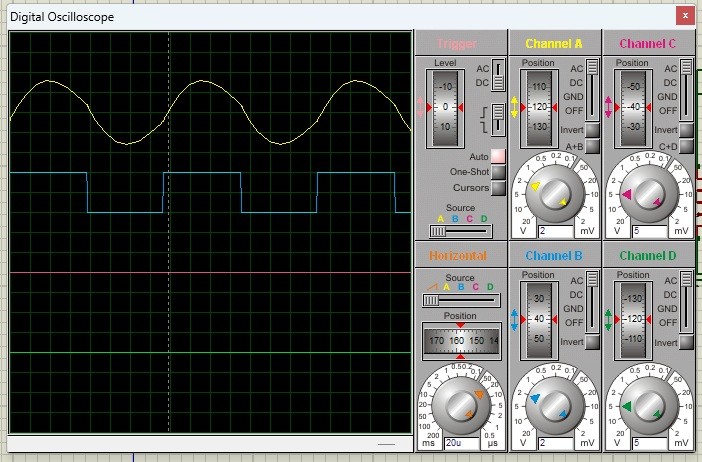
Task: Toggle the C+D sum button
Action: pyautogui.click(x=686, y=146)
